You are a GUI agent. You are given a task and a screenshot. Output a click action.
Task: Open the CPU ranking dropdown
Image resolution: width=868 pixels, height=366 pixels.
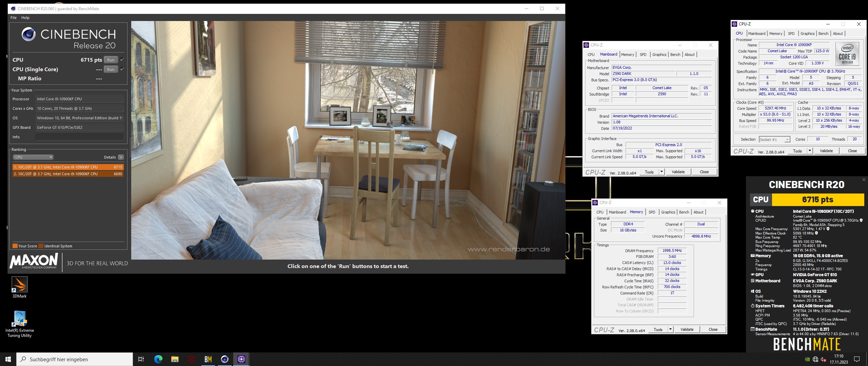click(x=33, y=157)
